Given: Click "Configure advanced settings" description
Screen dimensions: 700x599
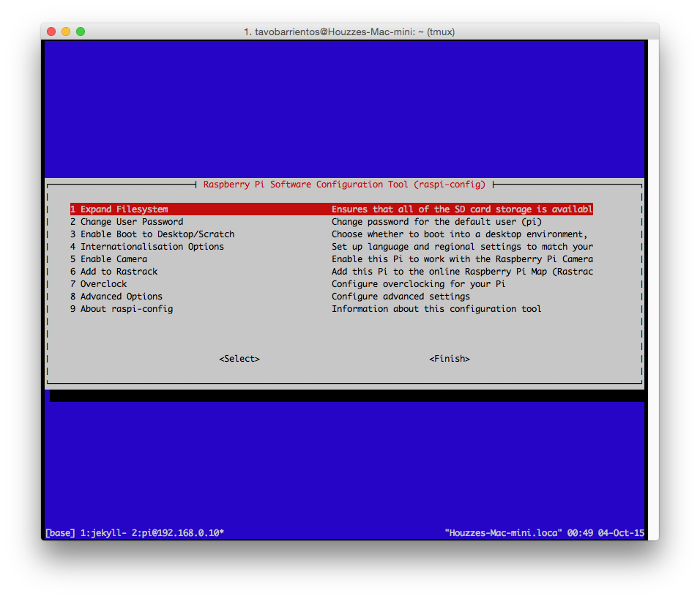Looking at the screenshot, I should point(401,297).
